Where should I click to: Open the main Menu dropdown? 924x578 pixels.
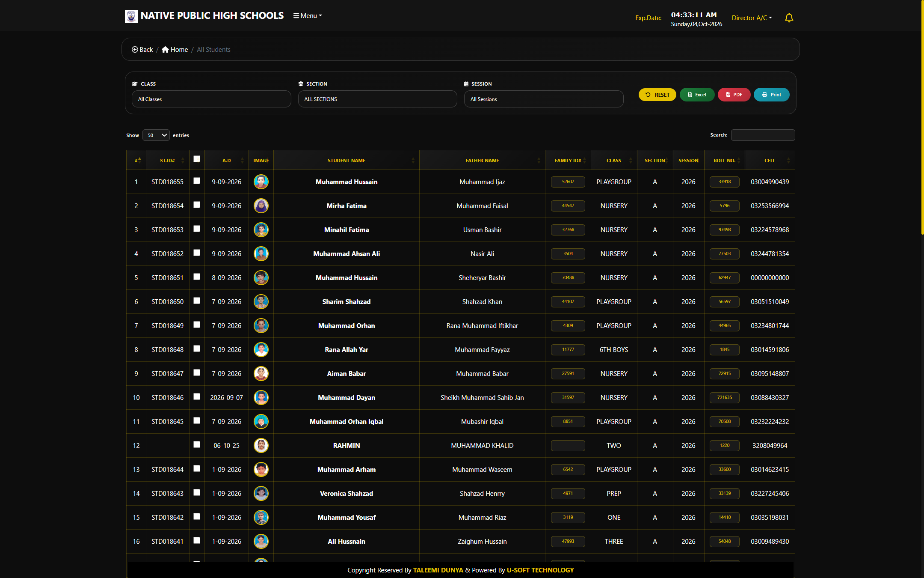(308, 15)
